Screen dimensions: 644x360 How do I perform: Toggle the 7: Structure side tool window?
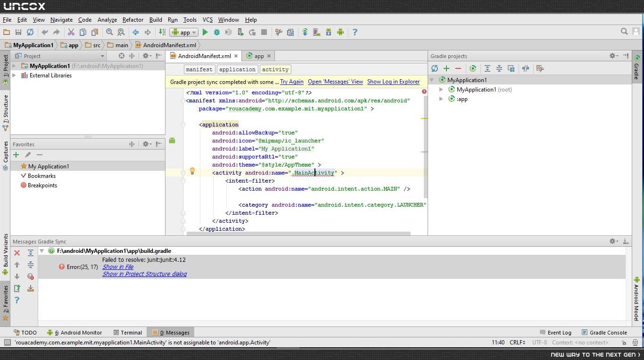click(x=5, y=113)
